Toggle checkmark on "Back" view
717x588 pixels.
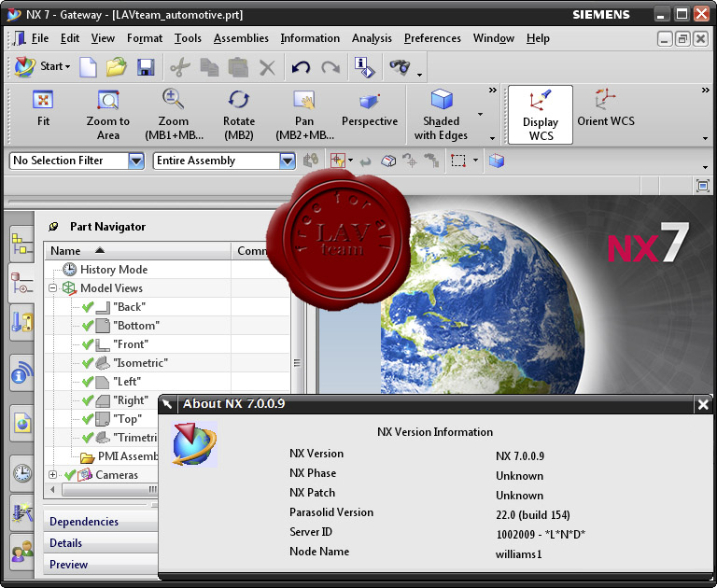(88, 307)
